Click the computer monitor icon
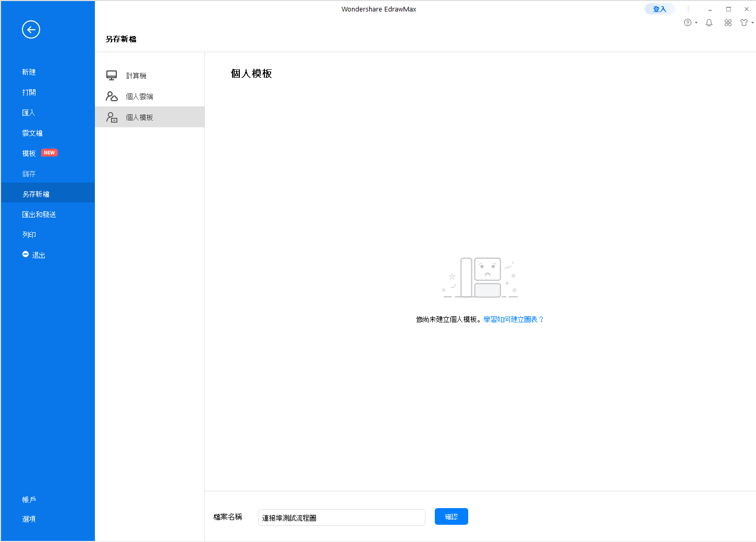The width and height of the screenshot is (756, 542). coord(112,76)
